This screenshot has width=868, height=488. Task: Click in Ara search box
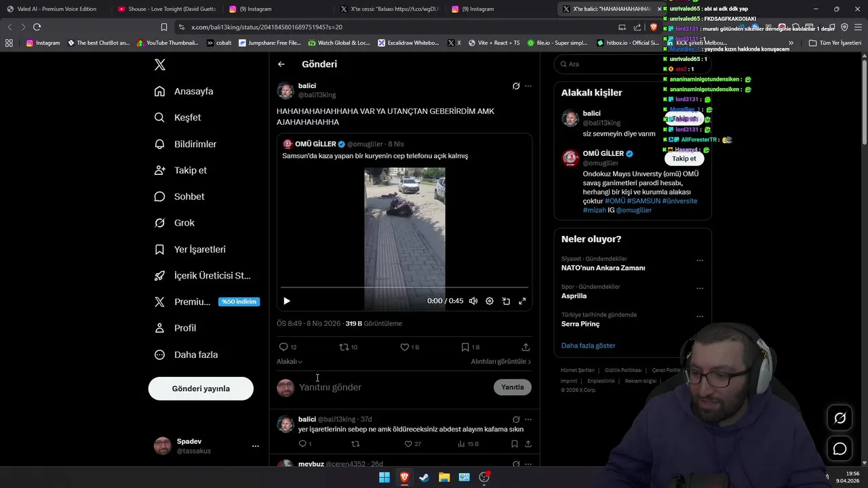[x=632, y=64]
